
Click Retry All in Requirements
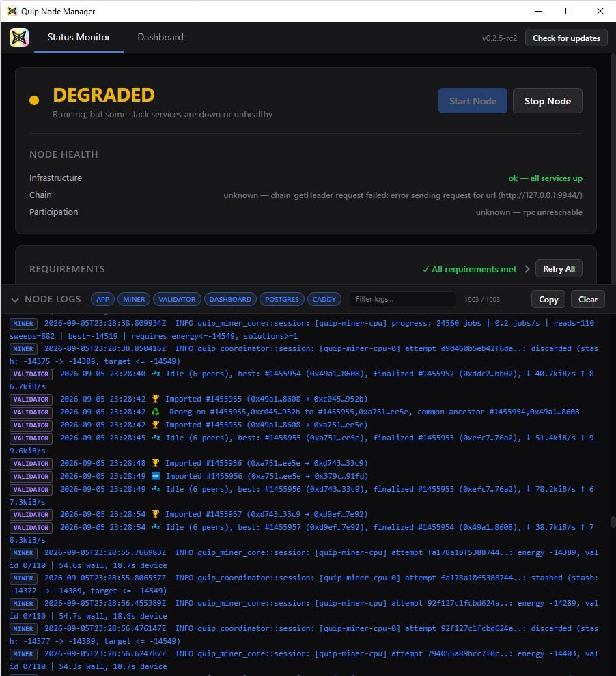[559, 268]
